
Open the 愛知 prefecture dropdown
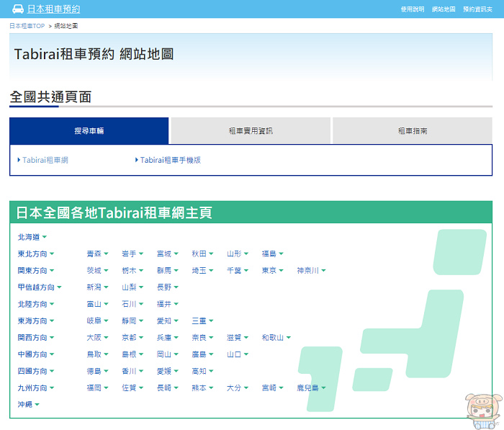click(168, 321)
